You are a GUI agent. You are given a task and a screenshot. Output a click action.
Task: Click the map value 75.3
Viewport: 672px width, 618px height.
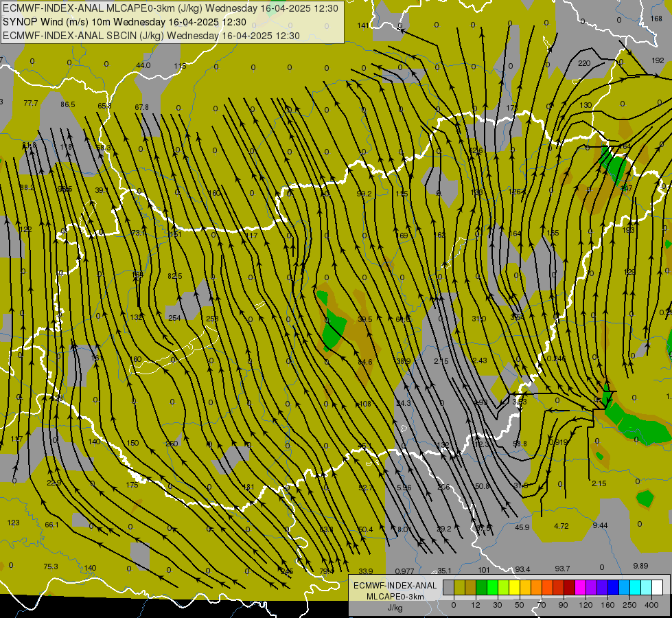tap(51, 567)
